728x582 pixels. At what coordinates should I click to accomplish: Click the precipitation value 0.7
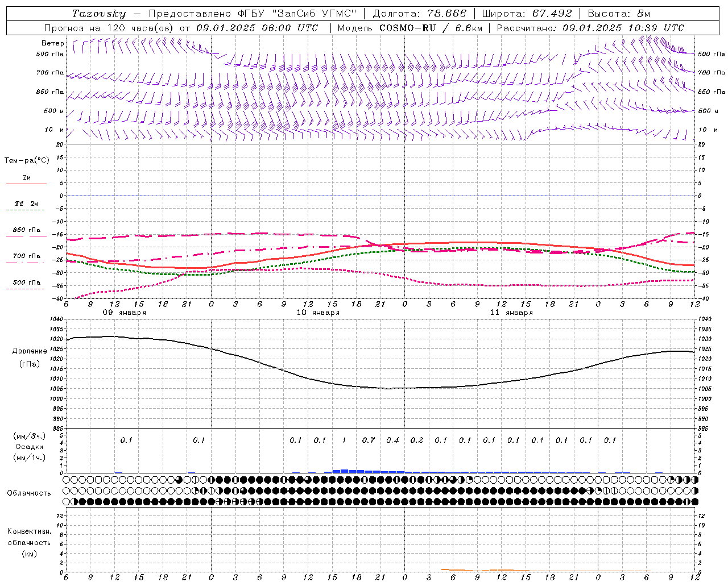[x=369, y=440]
